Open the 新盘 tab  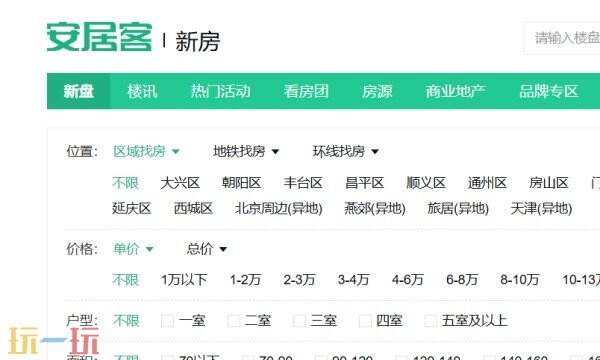click(x=79, y=91)
